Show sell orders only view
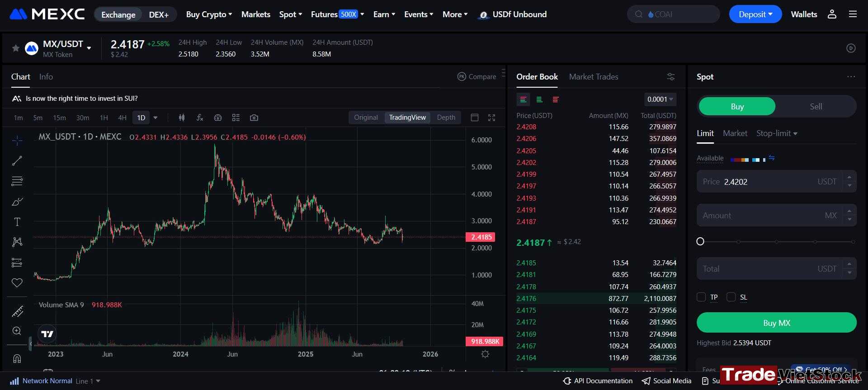Viewport: 868px width, 390px height. [x=556, y=99]
